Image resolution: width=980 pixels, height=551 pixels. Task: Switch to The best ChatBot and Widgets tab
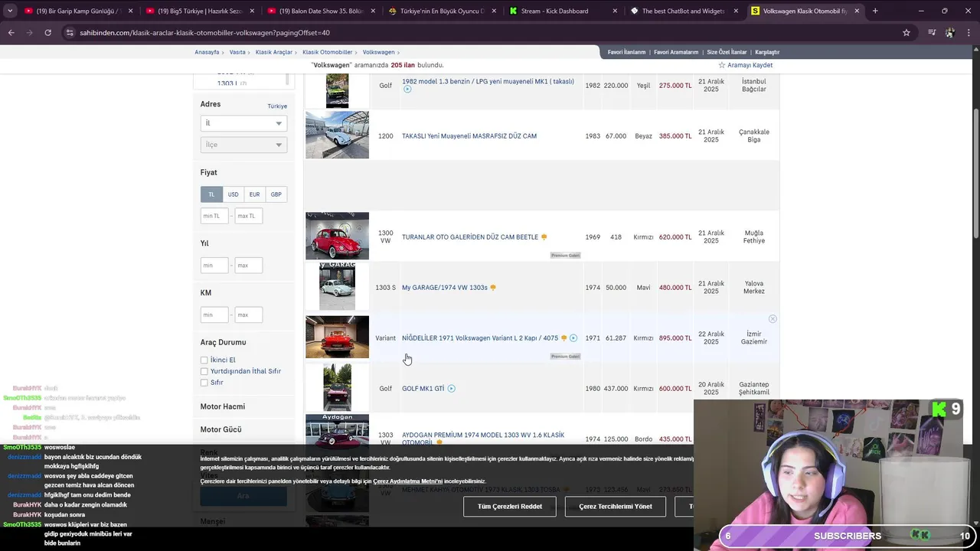(683, 11)
